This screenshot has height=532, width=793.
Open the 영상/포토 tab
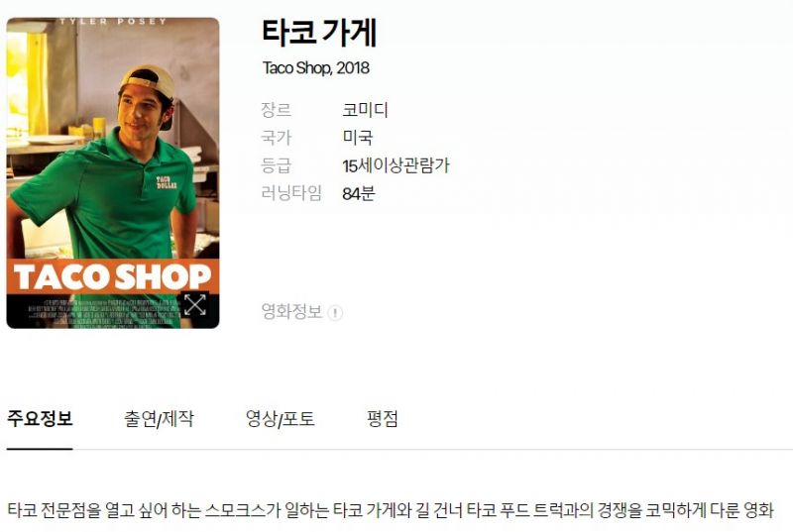(281, 419)
